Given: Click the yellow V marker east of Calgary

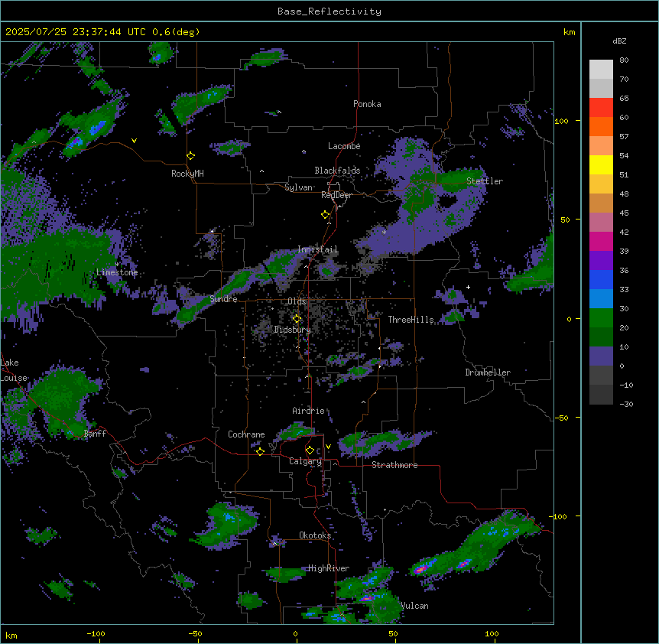Looking at the screenshot, I should click(328, 447).
